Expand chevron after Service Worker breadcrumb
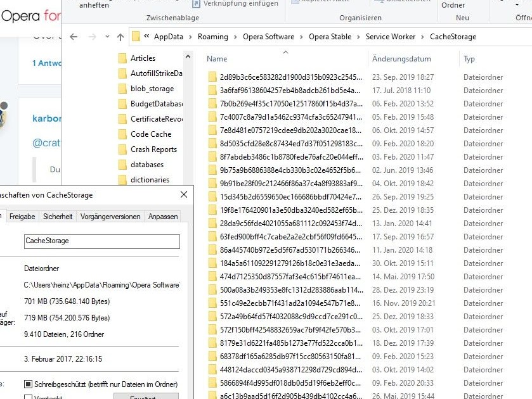Screen dimensions: 532x399 (422, 37)
